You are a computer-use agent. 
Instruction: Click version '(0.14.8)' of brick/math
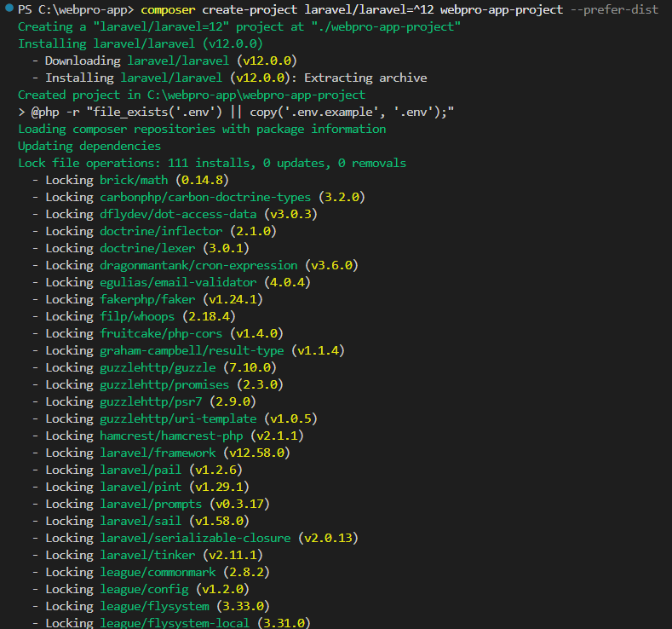point(203,180)
